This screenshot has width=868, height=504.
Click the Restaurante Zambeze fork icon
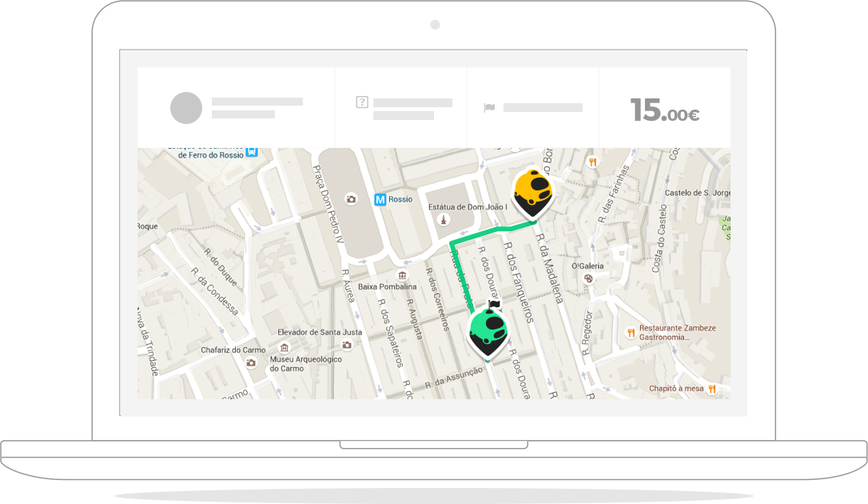point(631,332)
